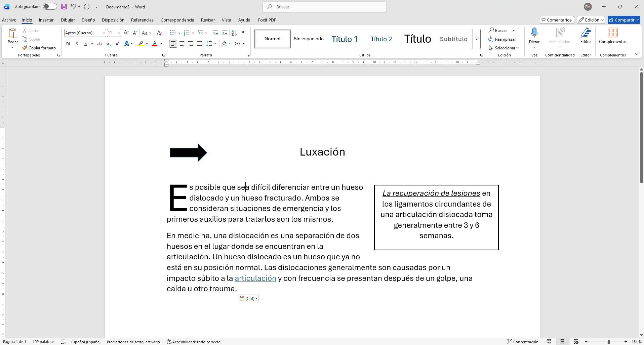Click the Save icon in title bar
644x345 pixels.
point(64,7)
